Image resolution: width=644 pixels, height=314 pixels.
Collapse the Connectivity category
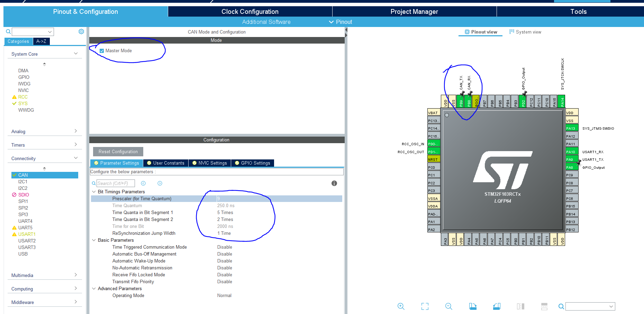point(76,158)
